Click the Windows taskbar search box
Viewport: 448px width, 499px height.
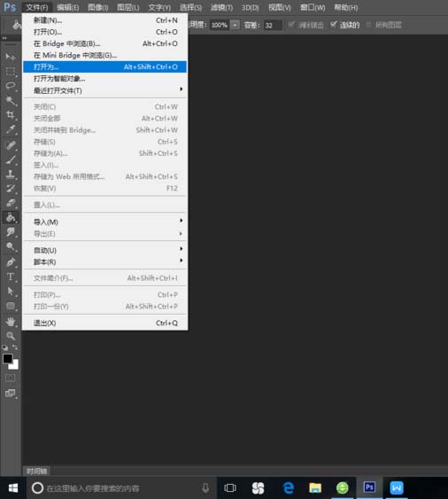[x=120, y=487]
